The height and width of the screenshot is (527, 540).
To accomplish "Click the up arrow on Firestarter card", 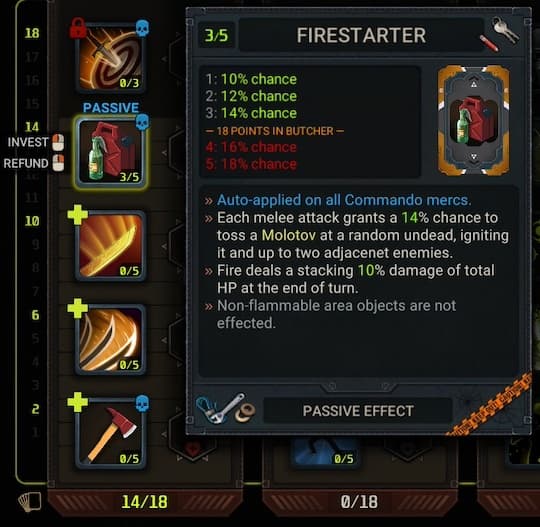I will [474, 84].
